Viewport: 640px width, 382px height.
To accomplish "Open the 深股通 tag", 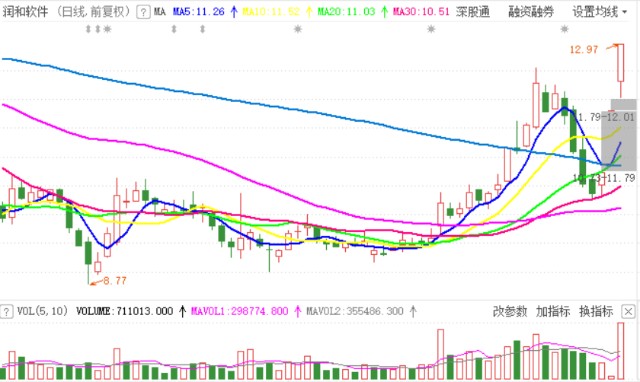I will (473, 12).
